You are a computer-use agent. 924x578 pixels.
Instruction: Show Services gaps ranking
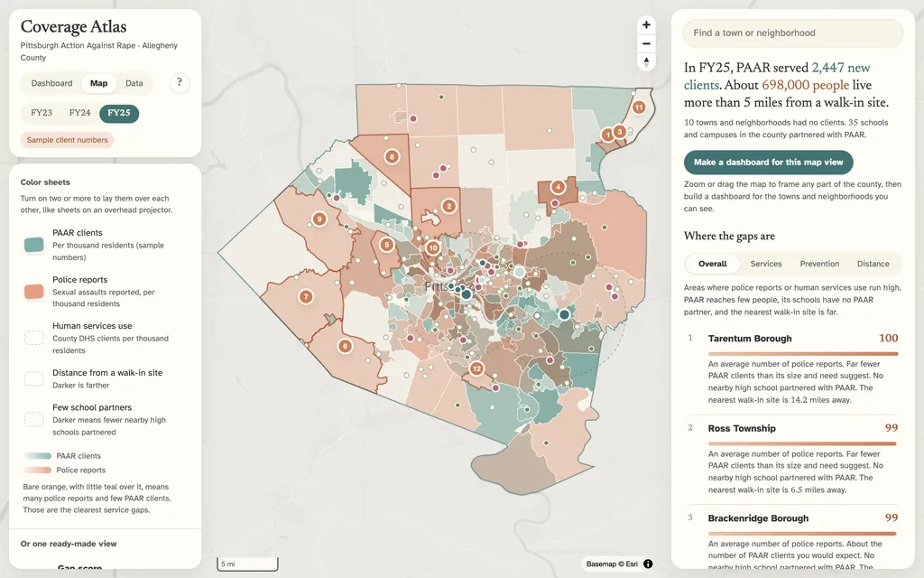pyautogui.click(x=766, y=264)
